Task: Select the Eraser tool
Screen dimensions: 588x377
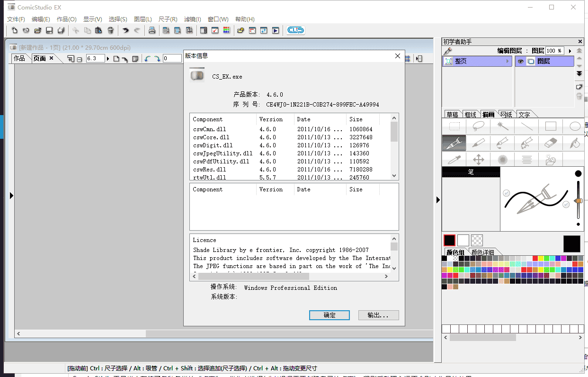Action: coord(551,143)
